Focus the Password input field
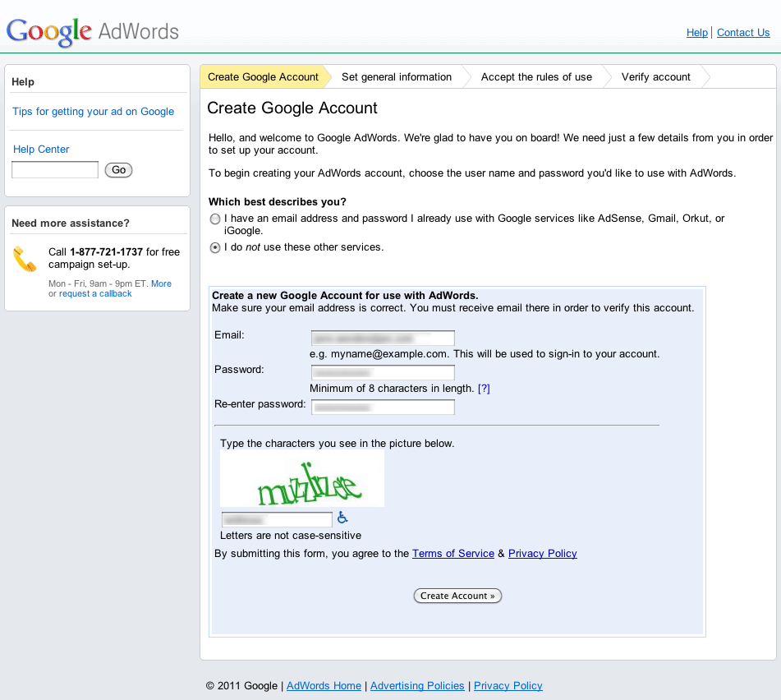Screen dimensions: 781x700 point(383,372)
